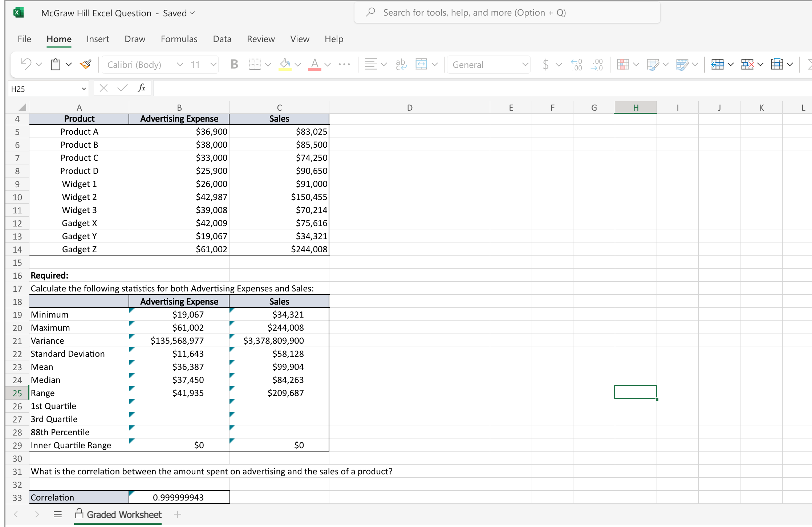Screen dimensions: 812x527
Task: Open the Formulas ribbon tab
Action: [179, 39]
